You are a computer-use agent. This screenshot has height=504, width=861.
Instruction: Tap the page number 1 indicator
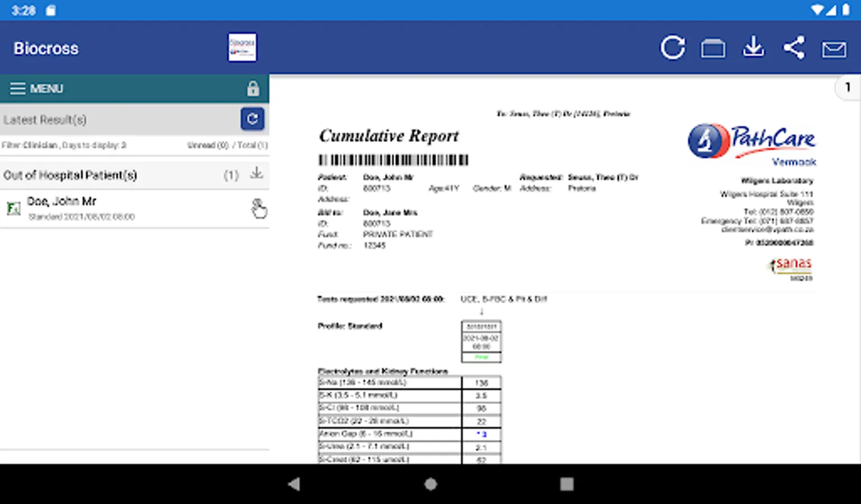point(848,87)
